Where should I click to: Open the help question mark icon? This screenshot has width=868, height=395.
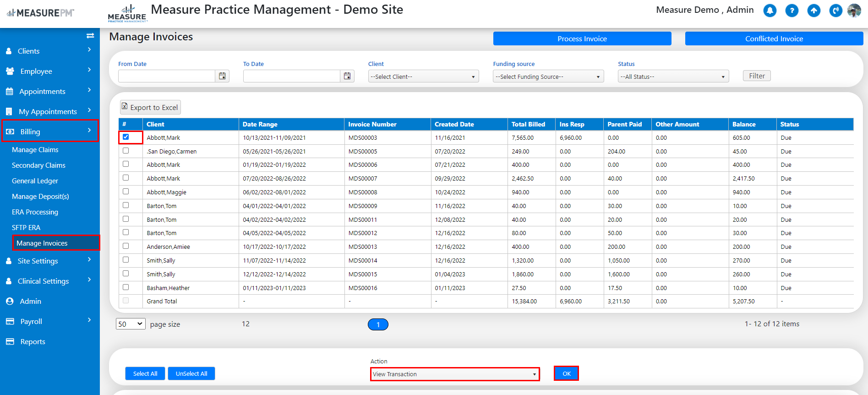792,11
